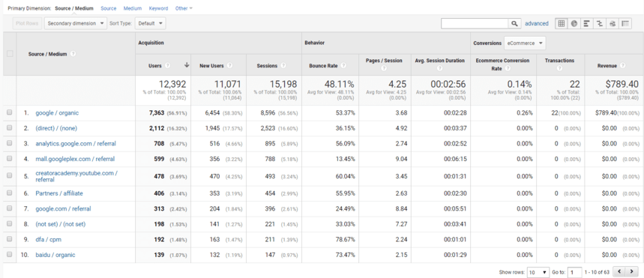Open help icon next to Revenue
The height and width of the screenshot is (278, 644).
pyautogui.click(x=623, y=65)
